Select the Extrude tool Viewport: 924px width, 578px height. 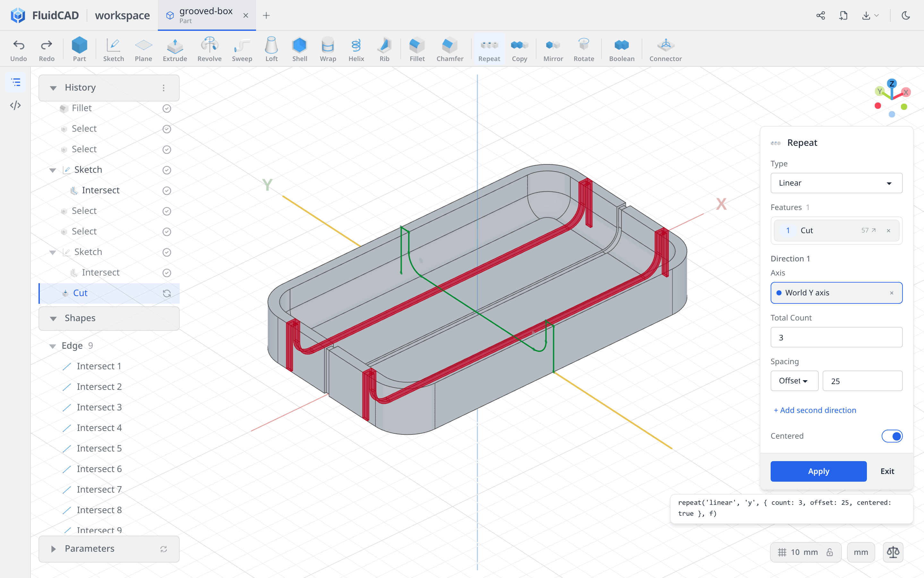[x=175, y=50]
